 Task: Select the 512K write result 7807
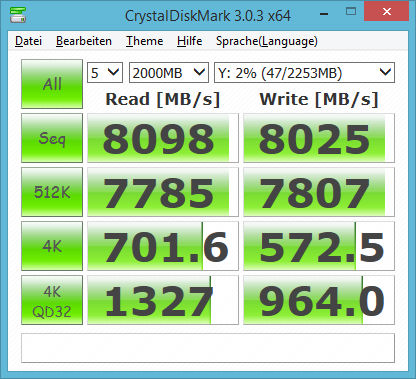[x=319, y=192]
